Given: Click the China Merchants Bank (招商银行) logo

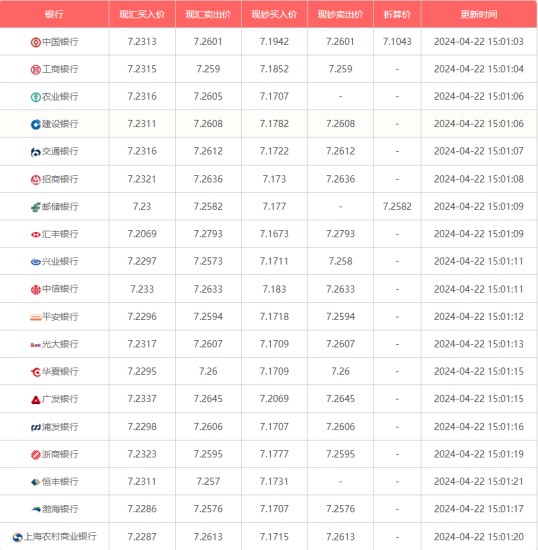Looking at the screenshot, I should 36,180.
